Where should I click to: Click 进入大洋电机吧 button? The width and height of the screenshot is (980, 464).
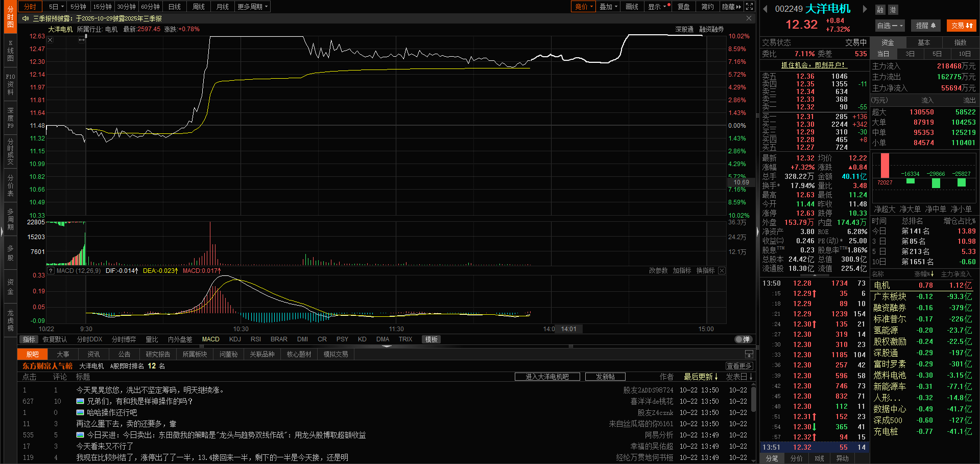click(x=547, y=377)
